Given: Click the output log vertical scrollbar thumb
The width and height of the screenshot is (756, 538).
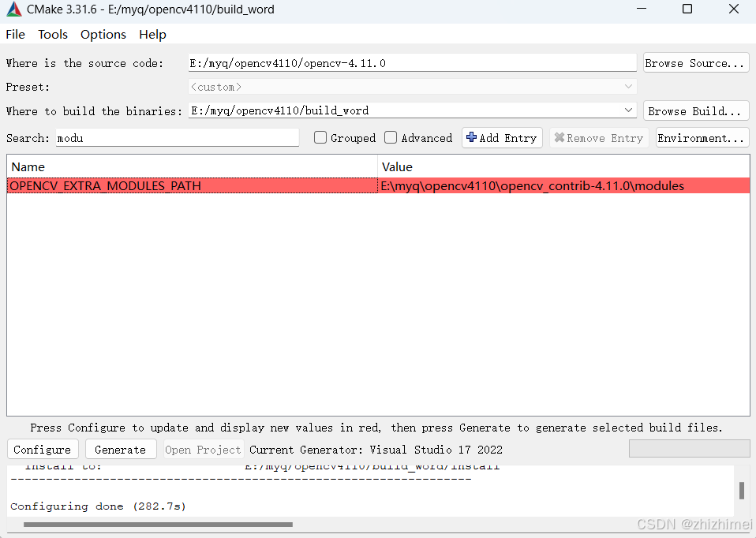Looking at the screenshot, I should tap(742, 491).
